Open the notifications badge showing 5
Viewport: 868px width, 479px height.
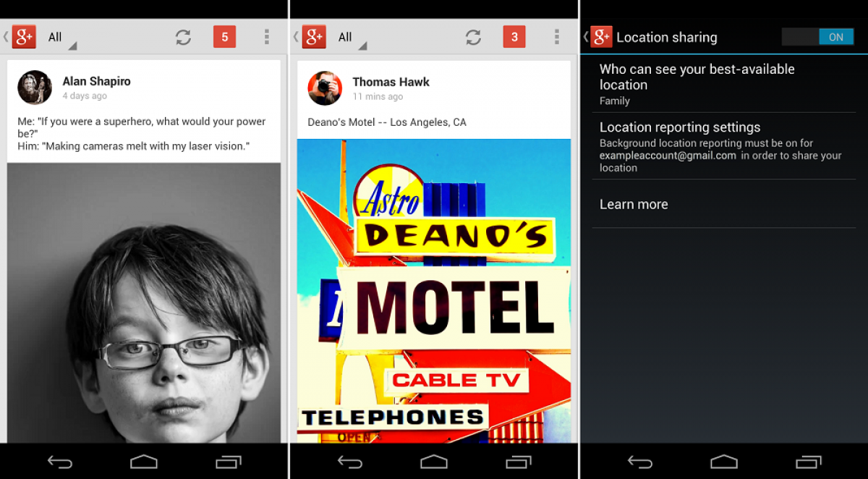tap(224, 37)
